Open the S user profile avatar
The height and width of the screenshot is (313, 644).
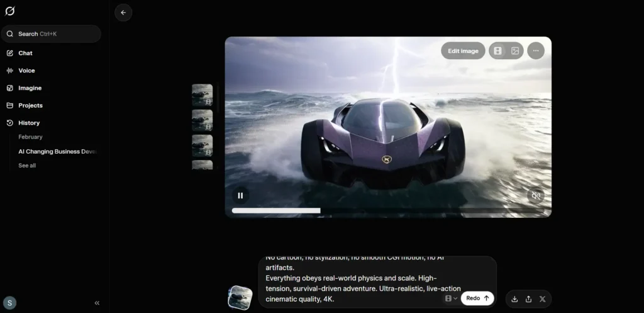pyautogui.click(x=10, y=303)
